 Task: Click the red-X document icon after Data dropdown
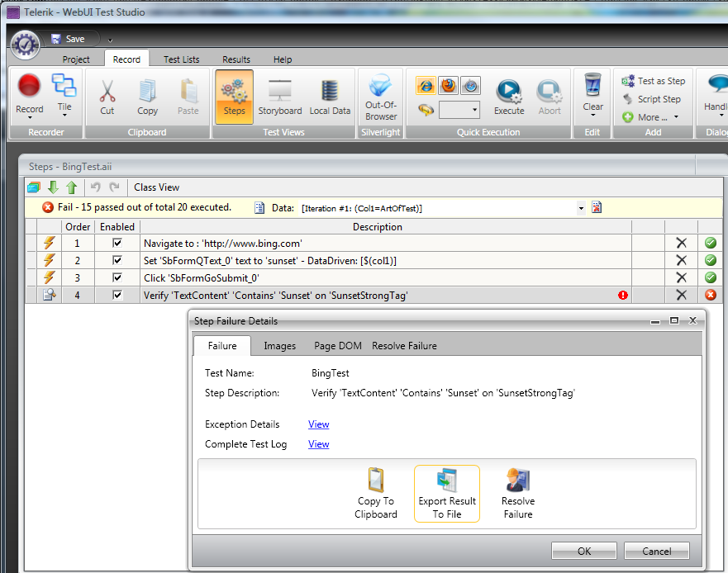coord(597,207)
